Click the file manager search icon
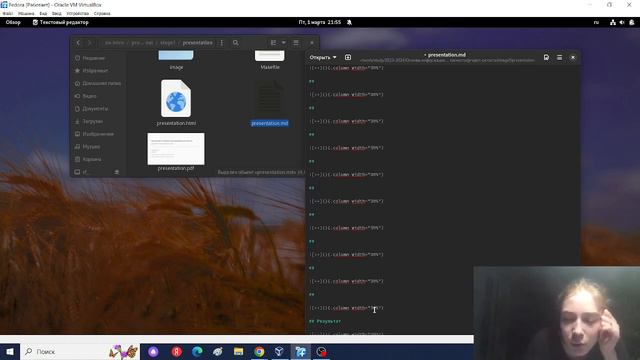The height and width of the screenshot is (360, 640). (x=236, y=42)
